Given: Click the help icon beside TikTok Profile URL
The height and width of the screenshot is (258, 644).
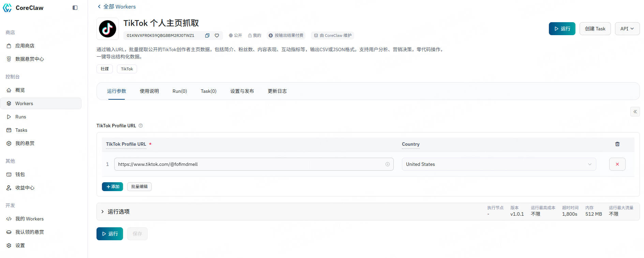Looking at the screenshot, I should pos(141,126).
